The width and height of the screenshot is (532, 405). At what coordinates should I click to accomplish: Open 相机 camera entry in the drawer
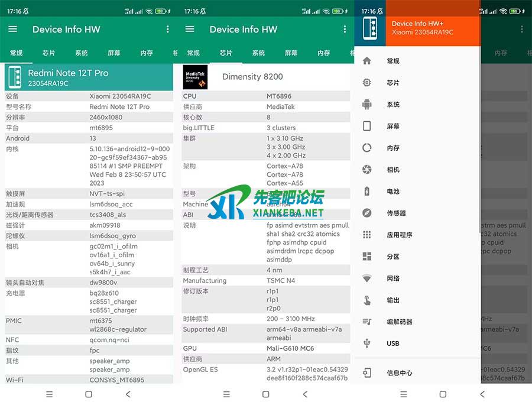(392, 170)
